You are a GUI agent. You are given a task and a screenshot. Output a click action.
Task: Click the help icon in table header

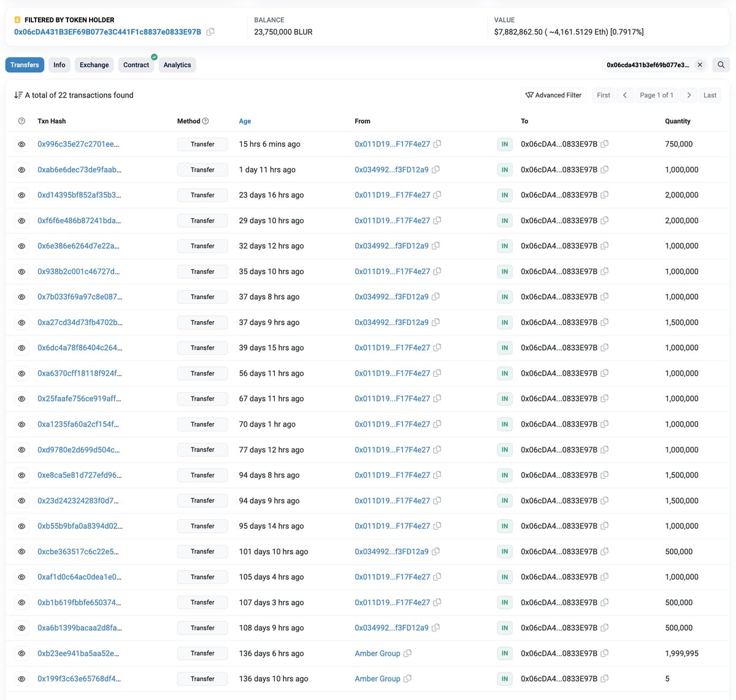pyautogui.click(x=21, y=121)
